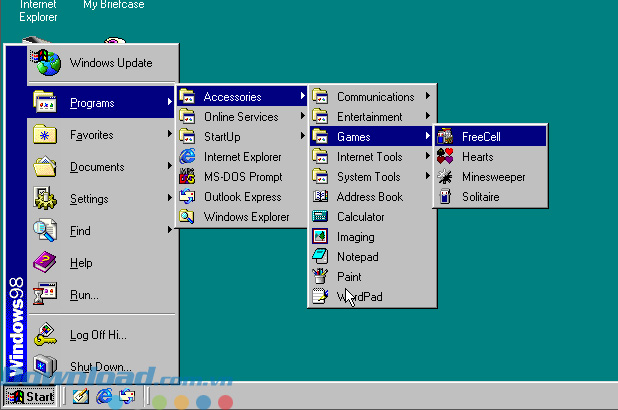This screenshot has width=618, height=410.
Task: Expand Favorites submenu arrow
Action: coord(169,134)
